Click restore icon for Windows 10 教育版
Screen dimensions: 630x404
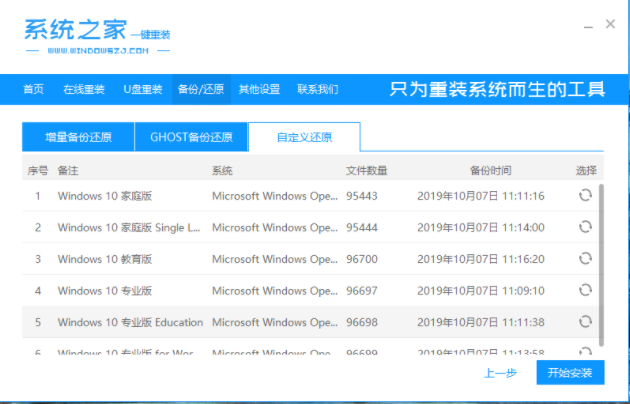point(585,259)
